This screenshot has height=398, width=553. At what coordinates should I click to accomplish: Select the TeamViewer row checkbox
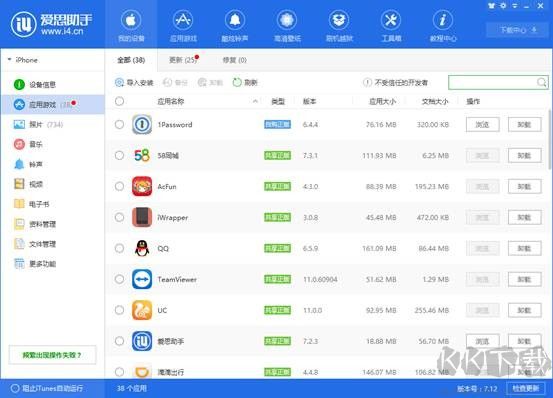[120, 279]
